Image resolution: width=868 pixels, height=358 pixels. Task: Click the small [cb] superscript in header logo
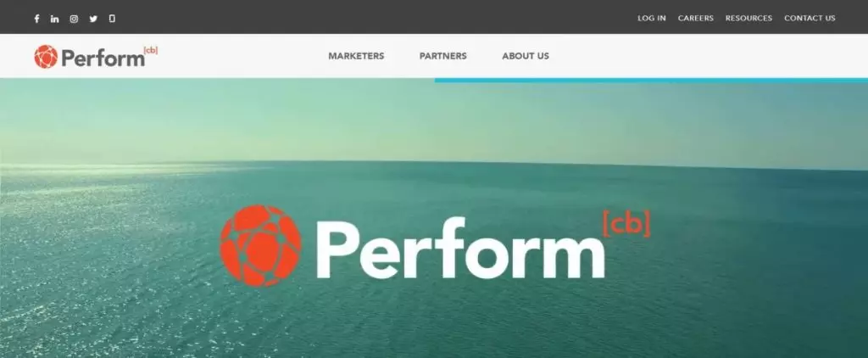tap(151, 50)
